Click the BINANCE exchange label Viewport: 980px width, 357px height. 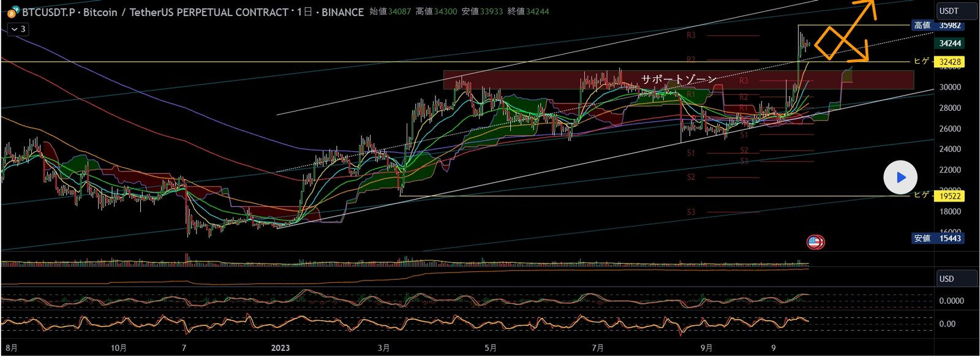342,12
